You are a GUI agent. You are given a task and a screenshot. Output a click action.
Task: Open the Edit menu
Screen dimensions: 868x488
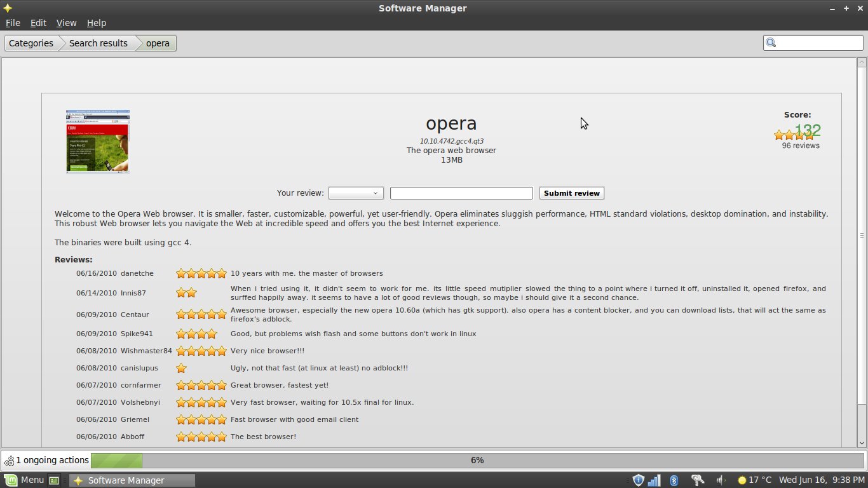pos(38,23)
